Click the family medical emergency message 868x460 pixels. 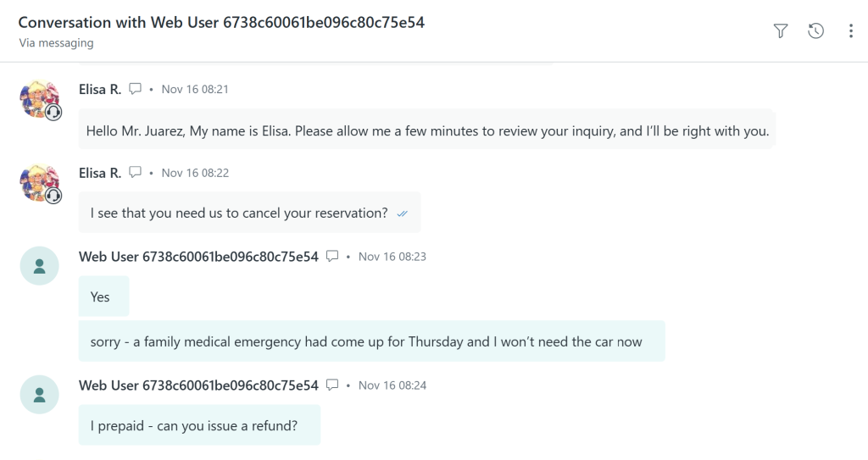coord(366,342)
